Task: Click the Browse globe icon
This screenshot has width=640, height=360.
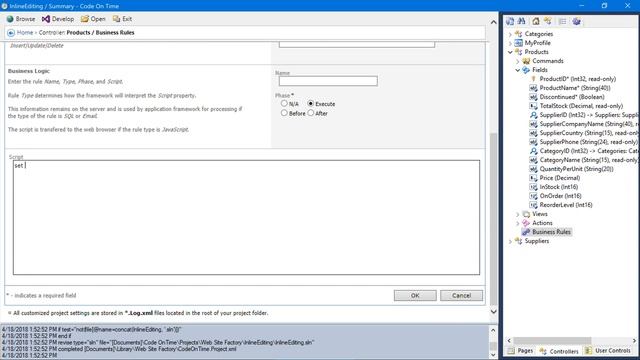Action: point(10,19)
